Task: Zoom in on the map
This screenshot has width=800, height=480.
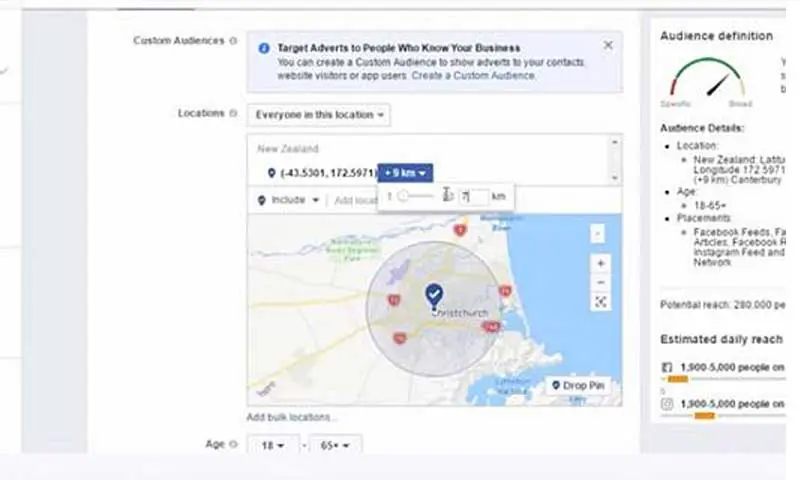Action: click(x=600, y=264)
